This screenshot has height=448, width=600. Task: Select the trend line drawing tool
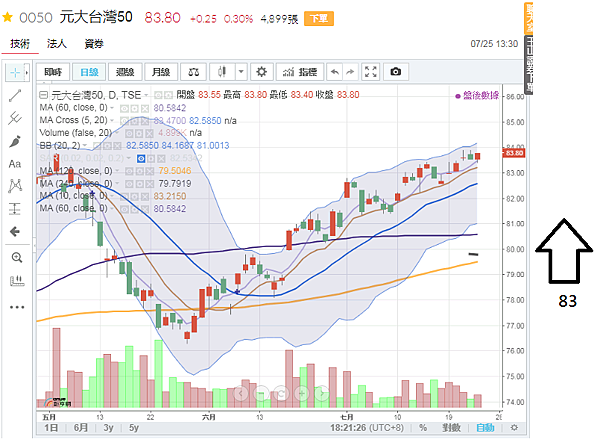coord(15,96)
